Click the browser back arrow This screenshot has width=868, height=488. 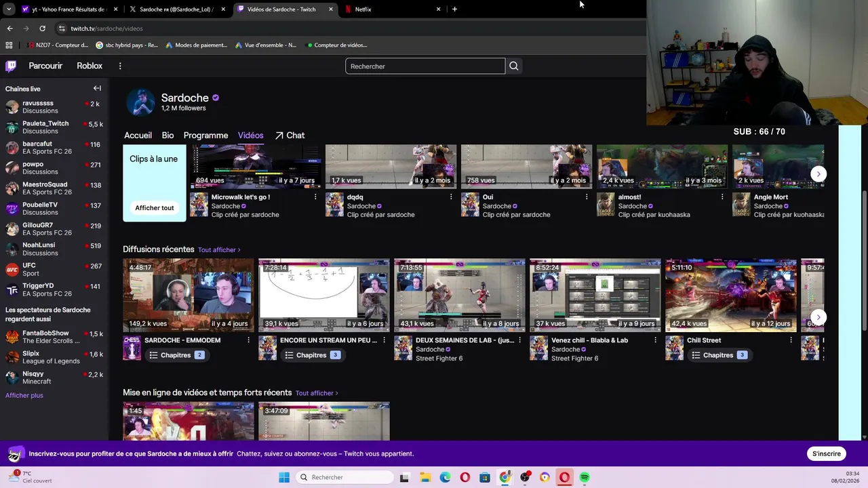[9, 28]
